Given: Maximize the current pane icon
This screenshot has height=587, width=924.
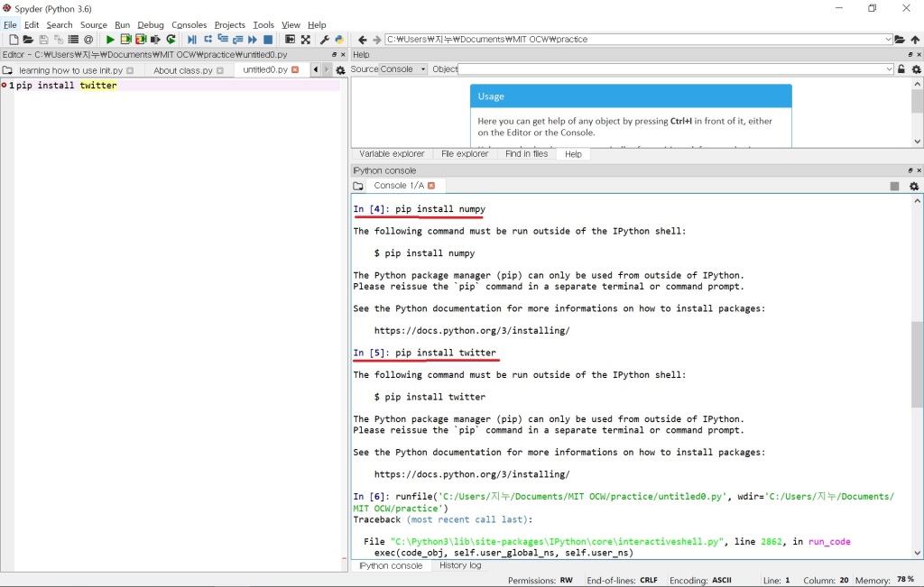Looking at the screenshot, I should pos(290,40).
